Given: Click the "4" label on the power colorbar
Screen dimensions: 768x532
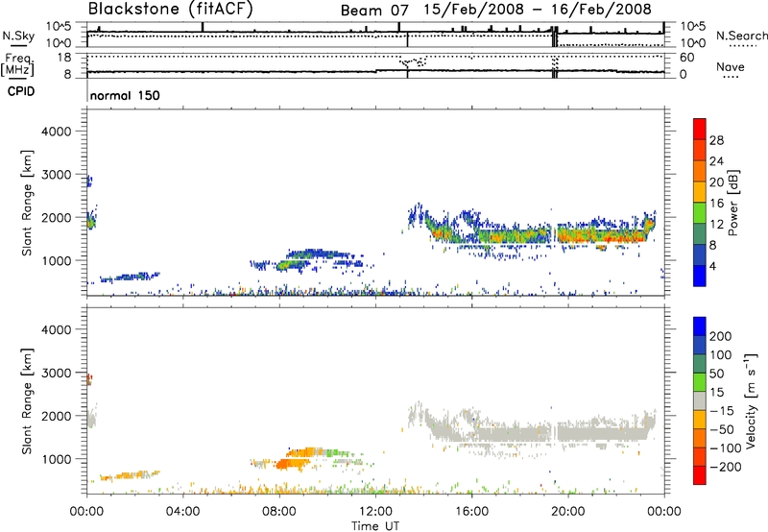Looking at the screenshot, I should tap(712, 266).
